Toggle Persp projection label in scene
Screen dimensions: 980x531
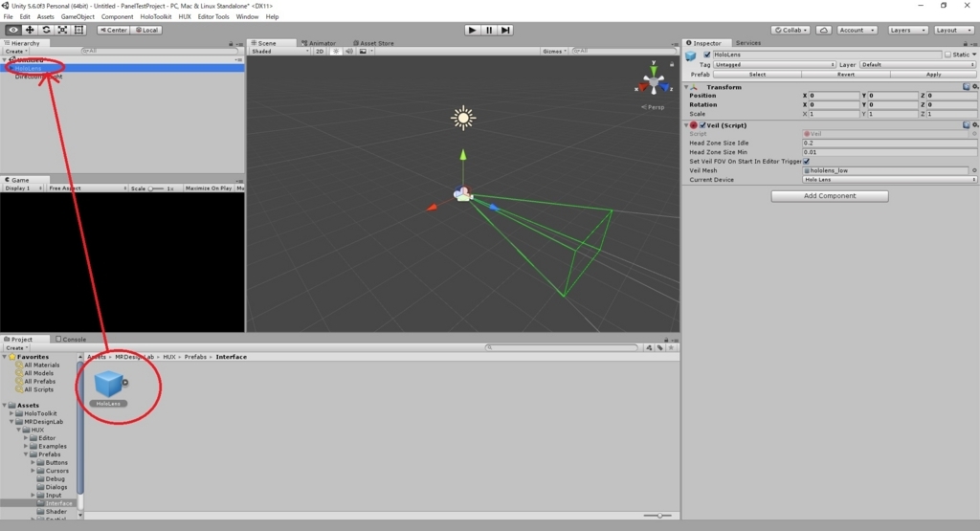pos(653,107)
